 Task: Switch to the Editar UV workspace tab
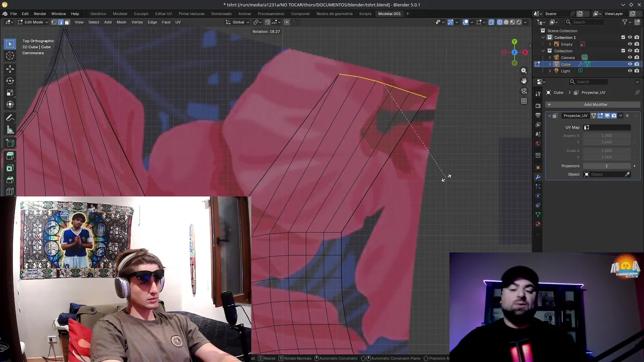(x=164, y=14)
